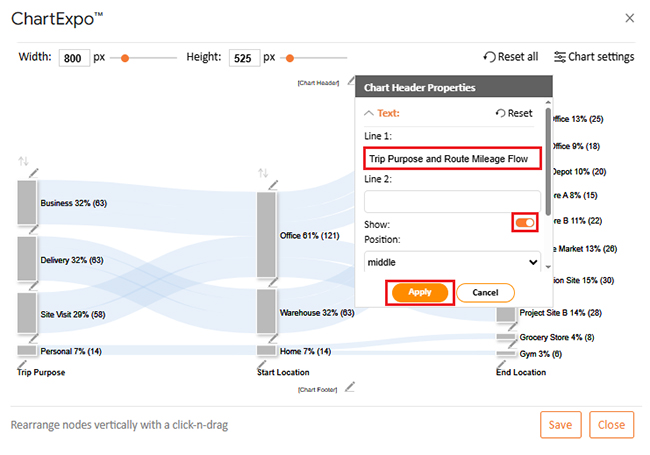Reset the Text properties

tap(514, 113)
